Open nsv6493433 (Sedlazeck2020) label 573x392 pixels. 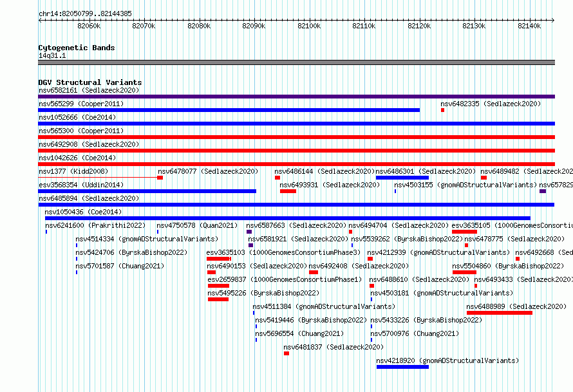pyautogui.click(x=523, y=279)
